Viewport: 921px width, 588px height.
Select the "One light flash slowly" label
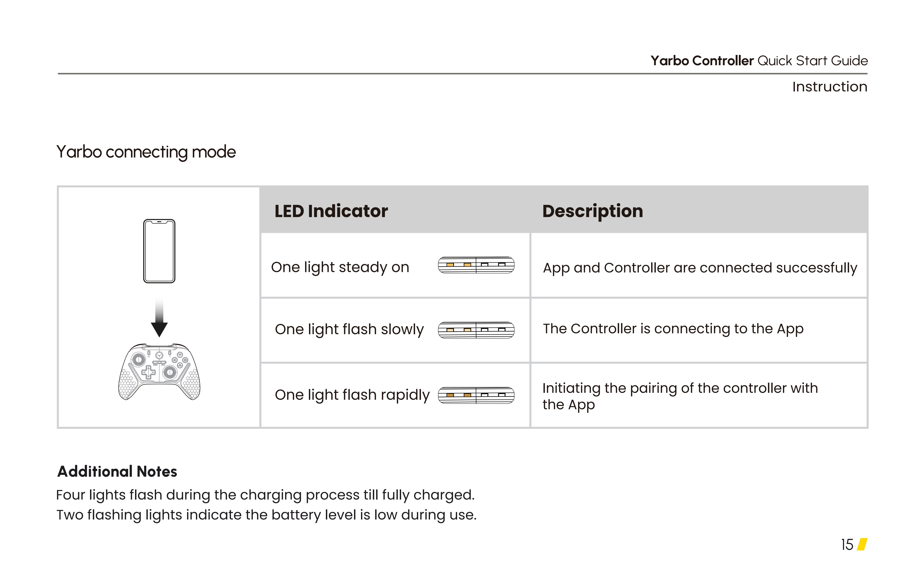[x=349, y=329]
